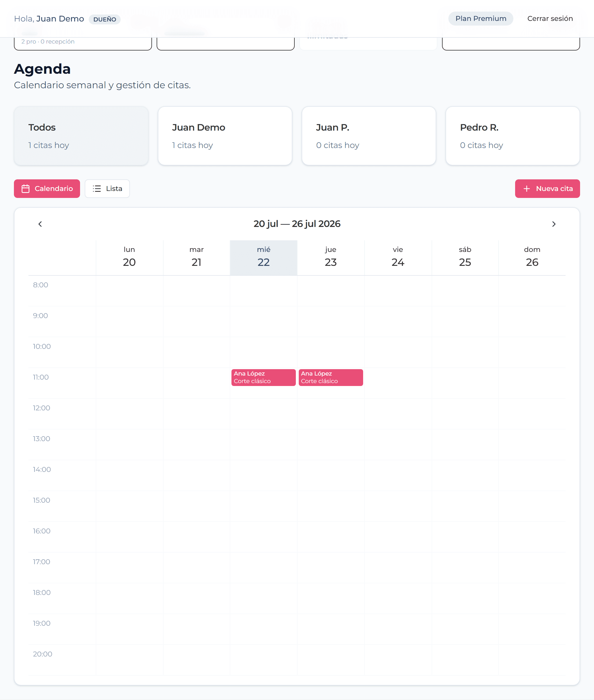Filter agenda by Todos card

coord(81,136)
